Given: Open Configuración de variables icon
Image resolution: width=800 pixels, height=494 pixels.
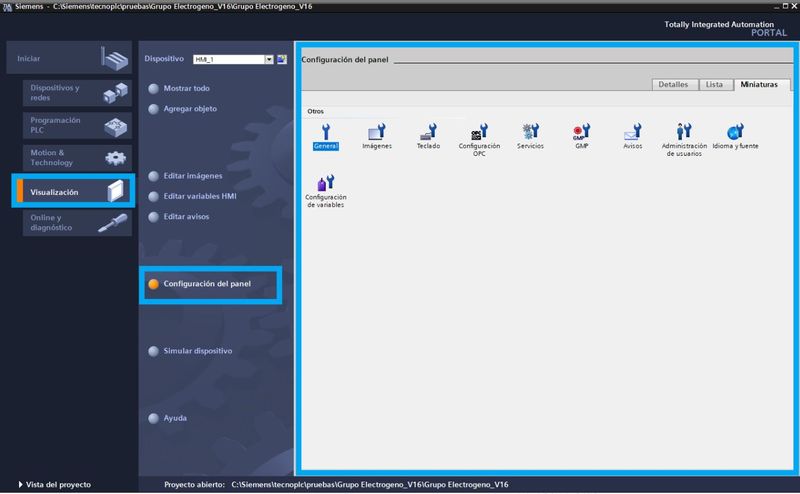Looking at the screenshot, I should click(326, 191).
